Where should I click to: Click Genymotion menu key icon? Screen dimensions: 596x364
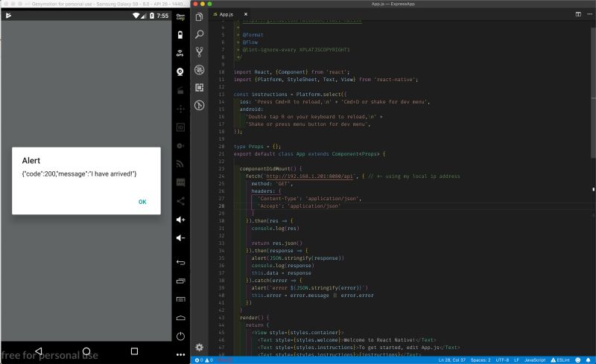pyautogui.click(x=180, y=299)
